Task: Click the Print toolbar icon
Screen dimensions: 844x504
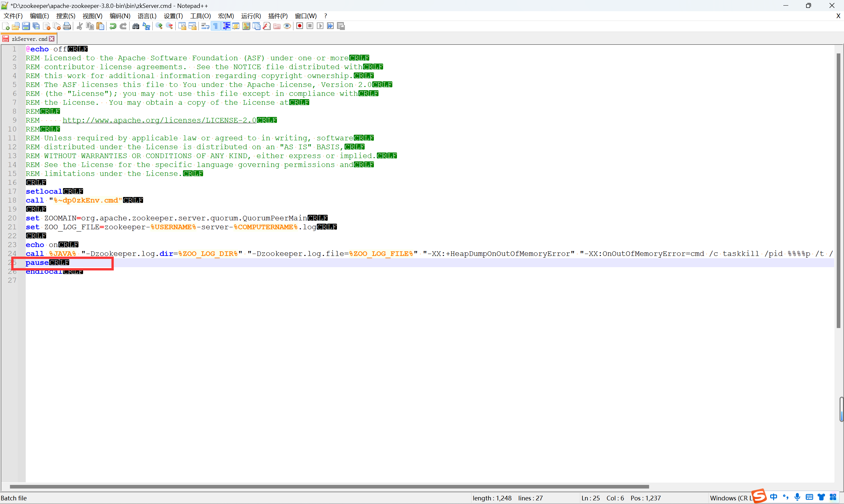Action: point(67,26)
